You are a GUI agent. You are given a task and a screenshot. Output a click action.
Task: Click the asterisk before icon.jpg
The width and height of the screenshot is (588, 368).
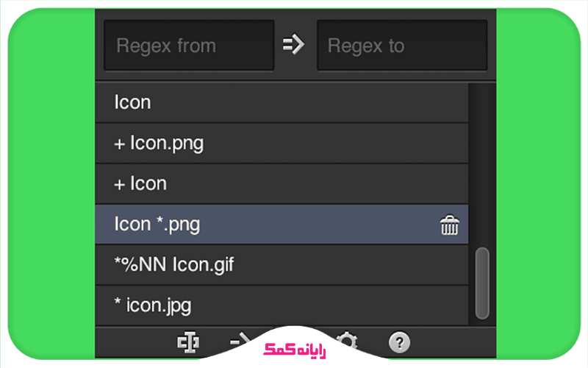(118, 301)
